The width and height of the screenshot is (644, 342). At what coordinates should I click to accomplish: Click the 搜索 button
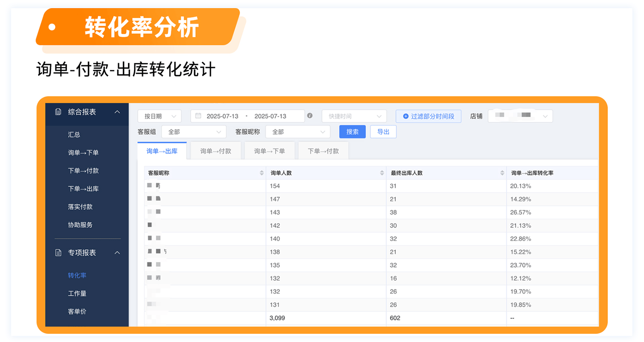pyautogui.click(x=352, y=132)
